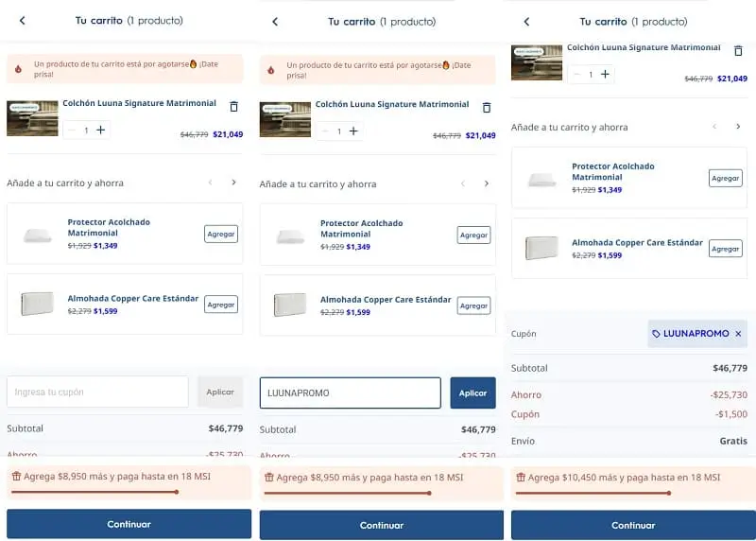Go back from the middle cart screen

(275, 22)
